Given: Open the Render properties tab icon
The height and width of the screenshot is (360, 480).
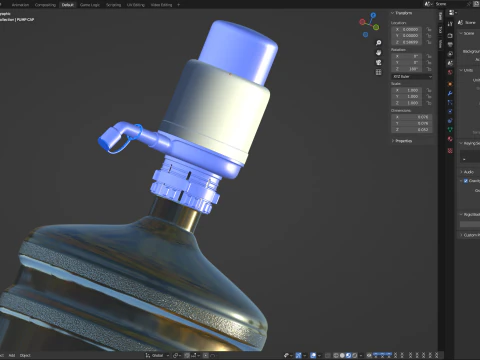Looking at the screenshot, I should (450, 35).
